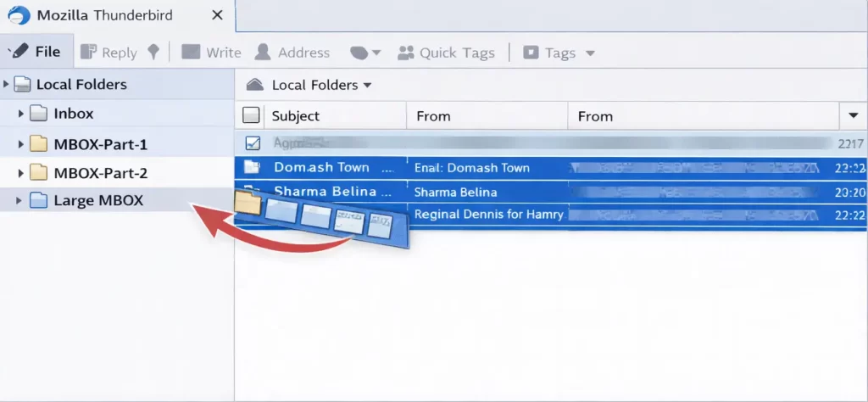Uncheck the checked first message row
The height and width of the screenshot is (402, 868).
253,143
